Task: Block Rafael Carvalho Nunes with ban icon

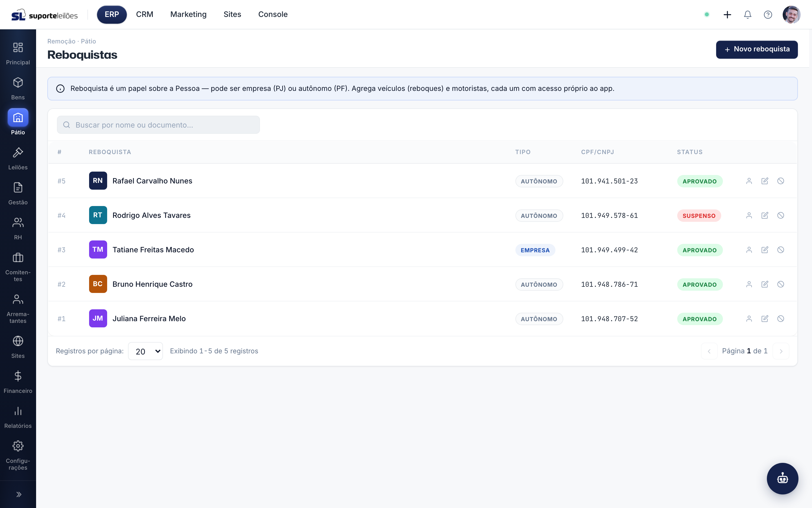Action: coord(781,181)
